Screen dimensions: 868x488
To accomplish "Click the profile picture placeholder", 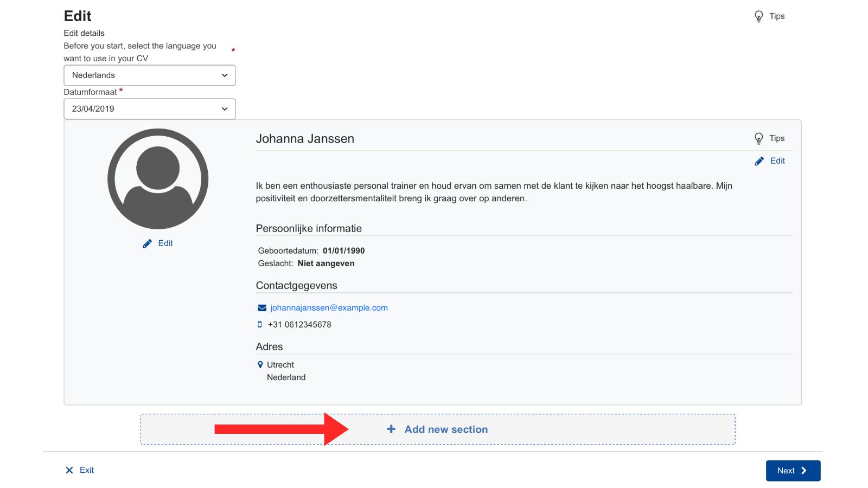I will pos(158,178).
